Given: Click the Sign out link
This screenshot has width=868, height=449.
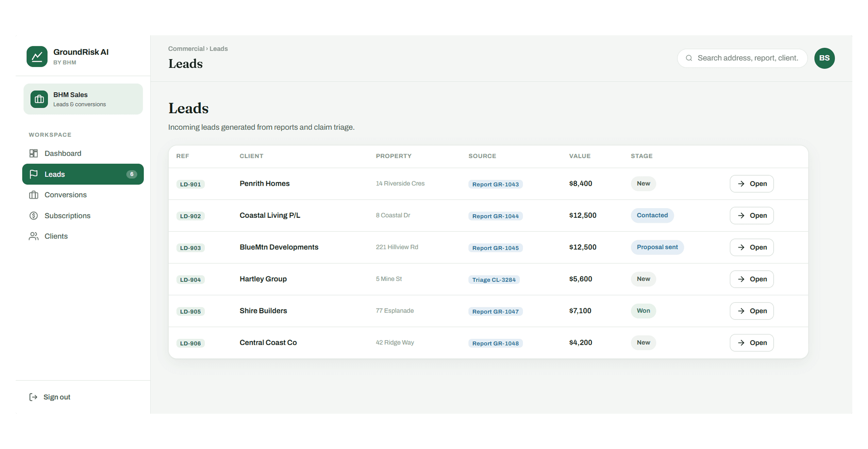Looking at the screenshot, I should 50,397.
